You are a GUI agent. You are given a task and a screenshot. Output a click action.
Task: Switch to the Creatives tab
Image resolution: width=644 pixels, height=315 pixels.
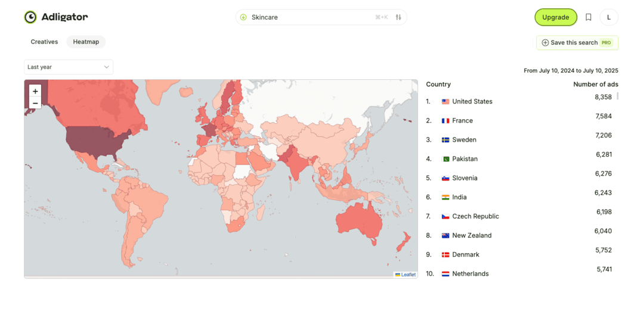(x=44, y=42)
